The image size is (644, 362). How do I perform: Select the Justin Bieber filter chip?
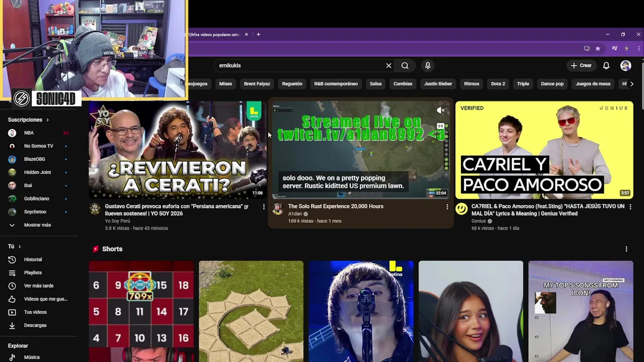tap(438, 84)
